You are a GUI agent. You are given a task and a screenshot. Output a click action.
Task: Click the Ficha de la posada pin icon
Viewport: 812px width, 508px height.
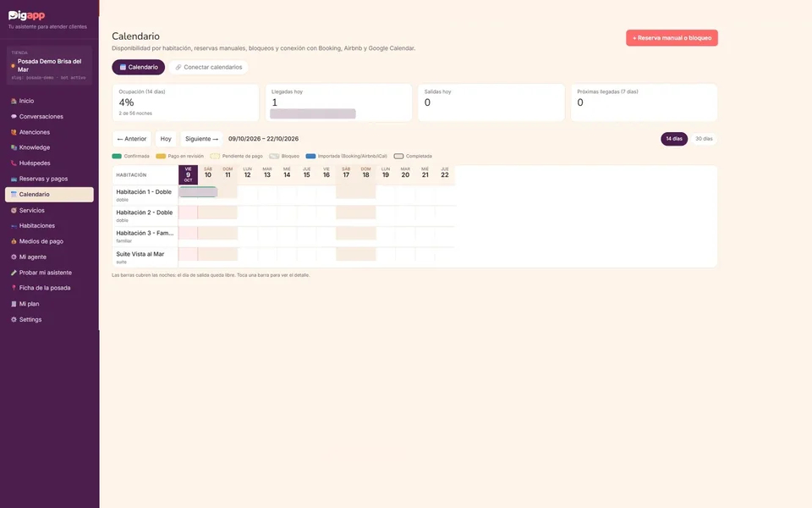[x=14, y=288]
